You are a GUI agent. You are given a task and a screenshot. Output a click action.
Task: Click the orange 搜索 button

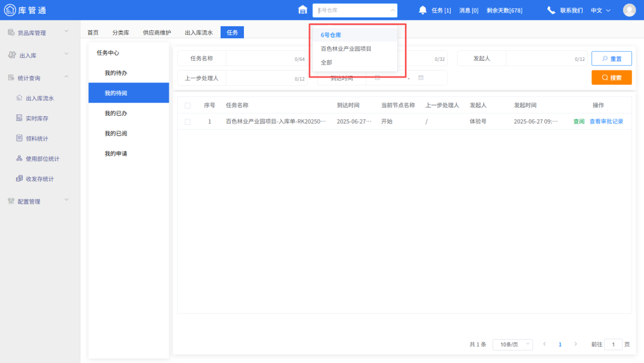612,78
